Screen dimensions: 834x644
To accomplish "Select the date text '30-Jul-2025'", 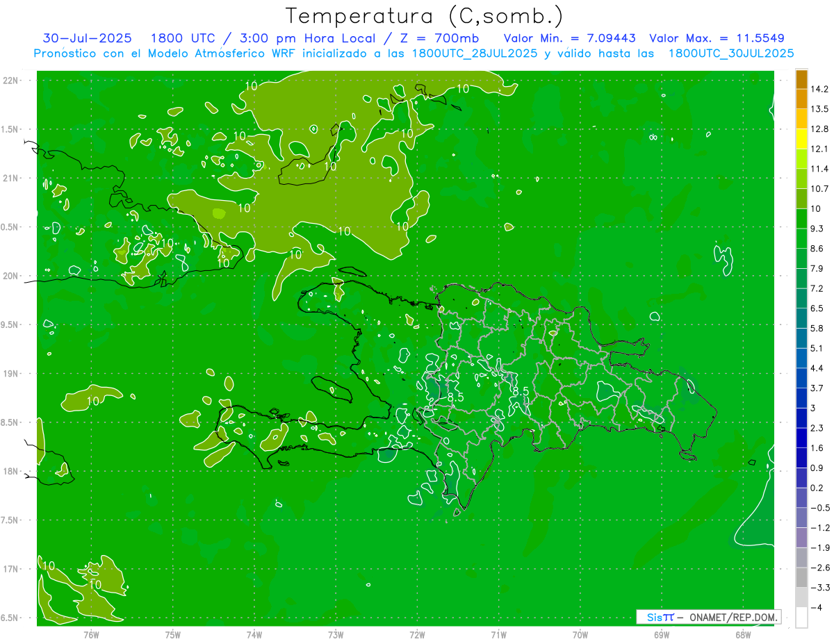I will pyautogui.click(x=87, y=38).
